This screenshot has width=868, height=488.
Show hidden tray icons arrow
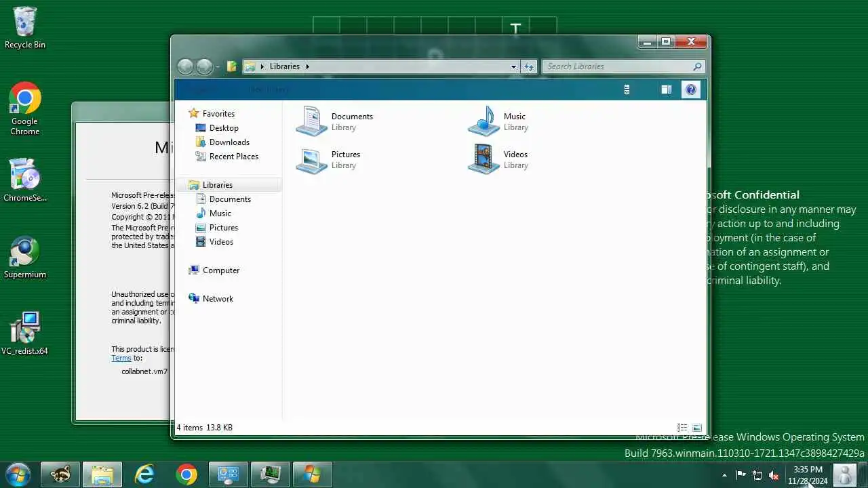pyautogui.click(x=724, y=475)
